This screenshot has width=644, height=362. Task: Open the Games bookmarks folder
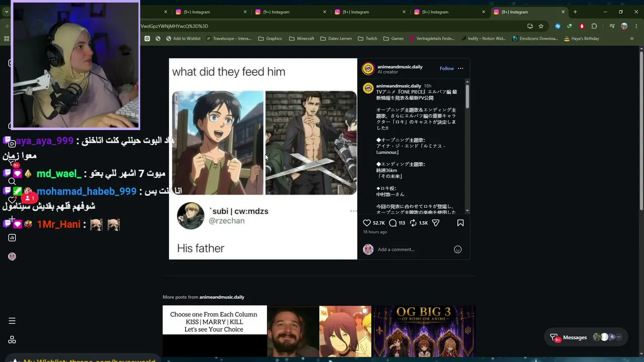point(393,38)
